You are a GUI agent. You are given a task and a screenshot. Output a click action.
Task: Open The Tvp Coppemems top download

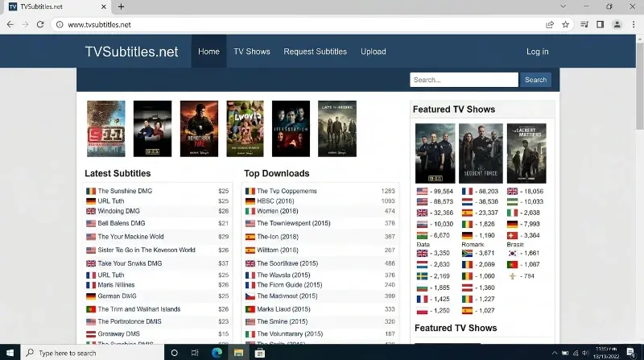tap(287, 191)
